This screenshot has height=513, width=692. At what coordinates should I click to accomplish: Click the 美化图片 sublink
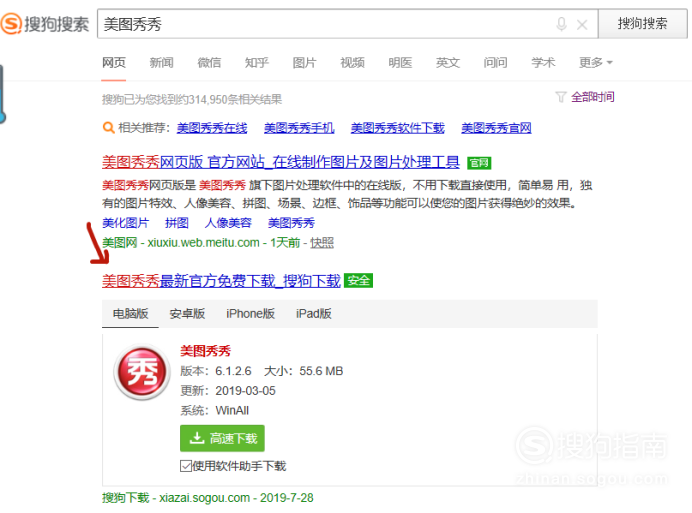(126, 223)
